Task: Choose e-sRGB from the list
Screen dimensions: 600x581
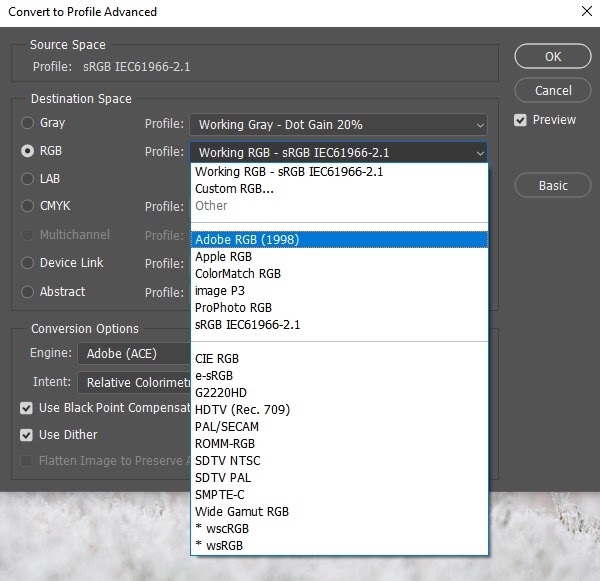Action: coord(339,375)
